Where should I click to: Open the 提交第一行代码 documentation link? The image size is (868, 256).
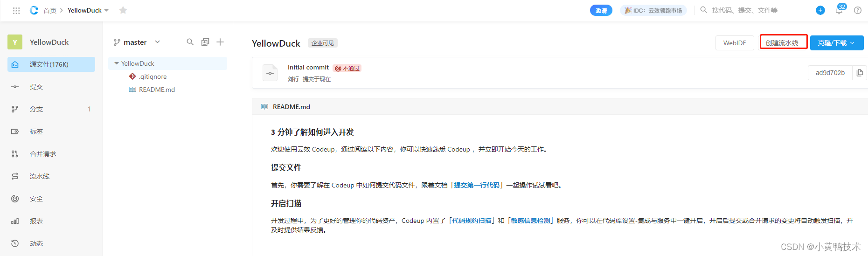(x=476, y=185)
